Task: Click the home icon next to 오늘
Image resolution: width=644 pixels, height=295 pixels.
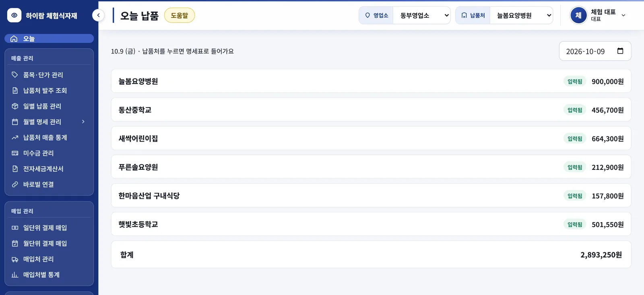Action: tap(14, 39)
